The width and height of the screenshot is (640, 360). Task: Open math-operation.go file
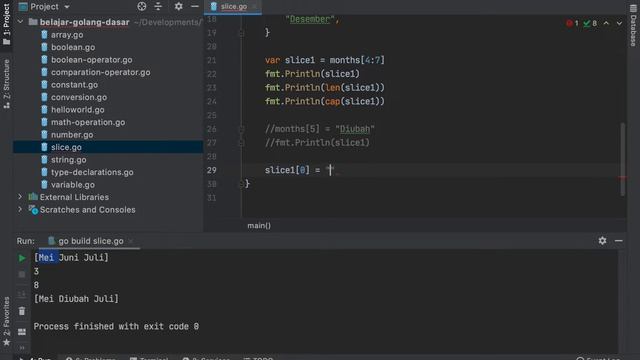pos(88,122)
